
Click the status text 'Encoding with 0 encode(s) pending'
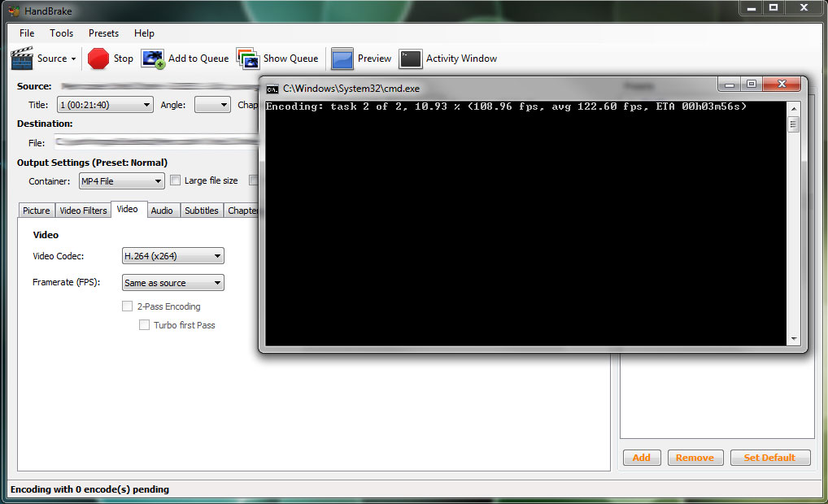point(89,489)
